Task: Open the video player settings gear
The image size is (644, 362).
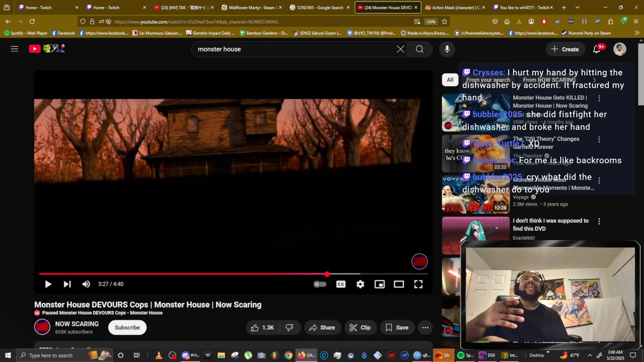Action: tap(360, 284)
